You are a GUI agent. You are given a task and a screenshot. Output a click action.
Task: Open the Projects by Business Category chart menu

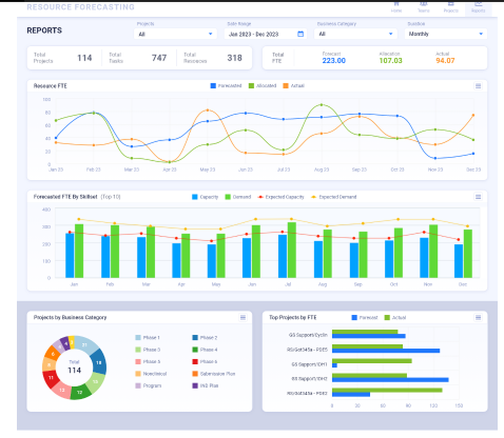point(243,318)
